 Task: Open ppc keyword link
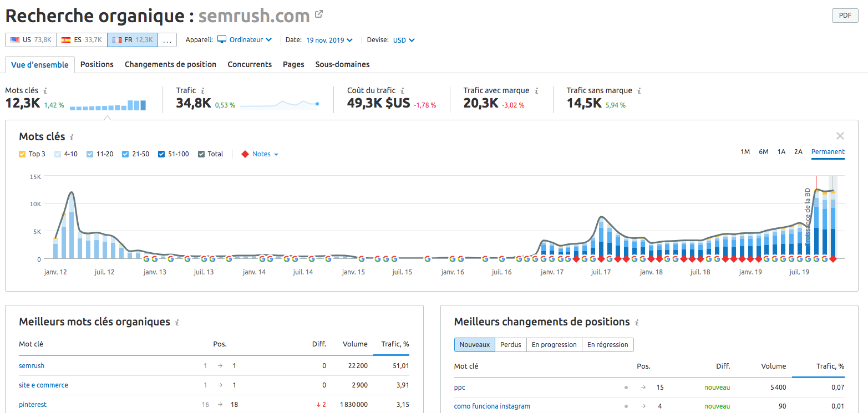460,387
